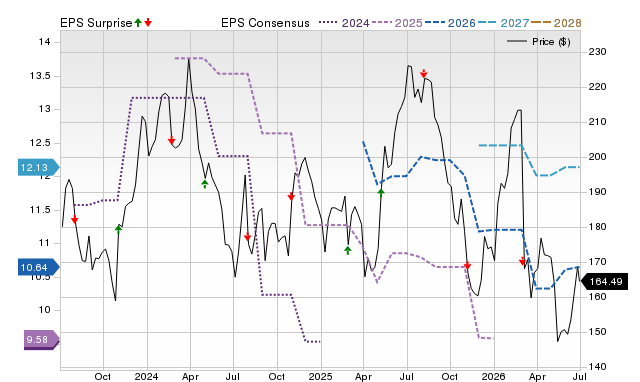Click the green up arrow marking May 2025 earnings
The width and height of the screenshot is (640, 382).
point(381,193)
